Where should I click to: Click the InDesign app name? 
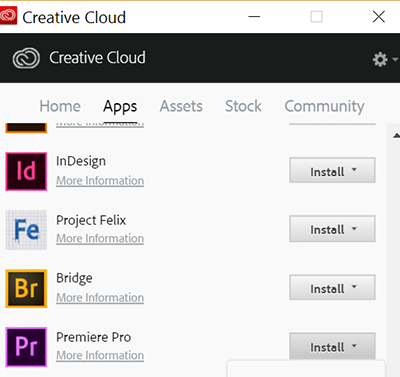[81, 161]
